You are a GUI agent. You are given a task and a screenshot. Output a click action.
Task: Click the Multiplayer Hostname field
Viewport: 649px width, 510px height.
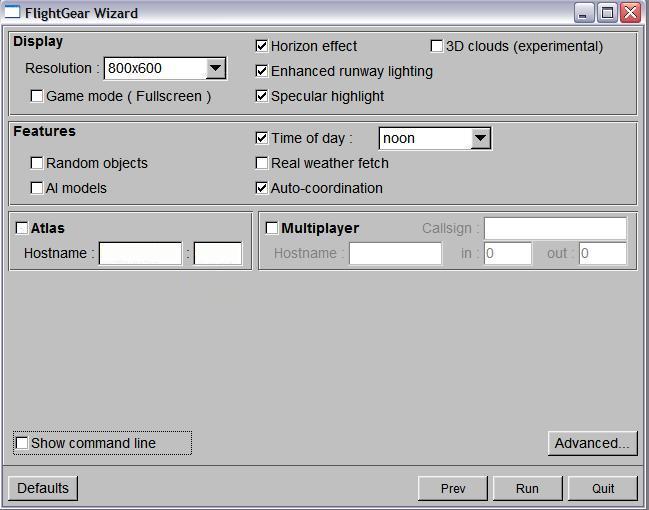395,253
